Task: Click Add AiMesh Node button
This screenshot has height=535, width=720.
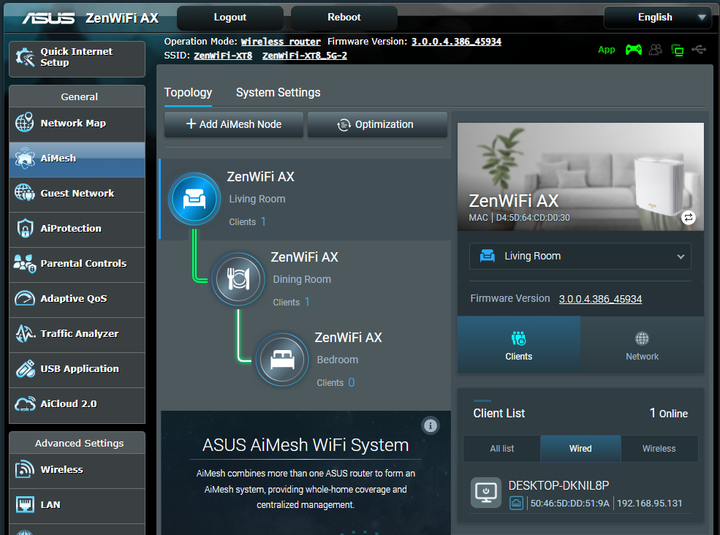Action: (234, 124)
